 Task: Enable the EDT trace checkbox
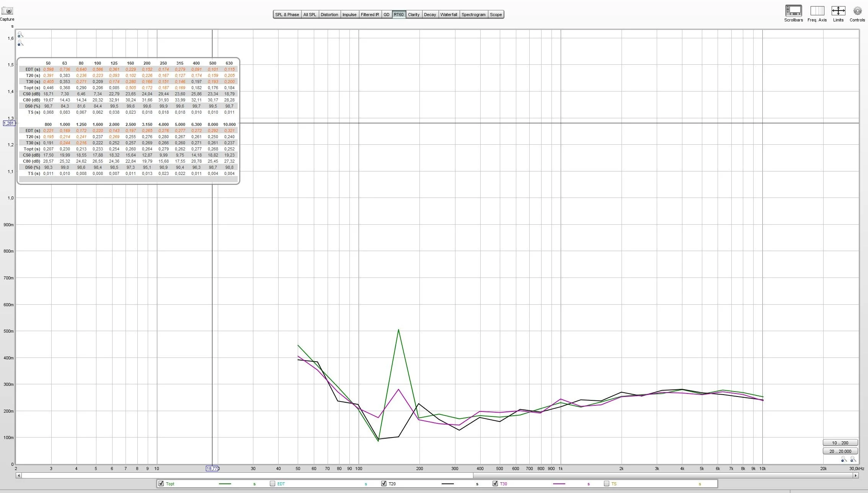(272, 483)
